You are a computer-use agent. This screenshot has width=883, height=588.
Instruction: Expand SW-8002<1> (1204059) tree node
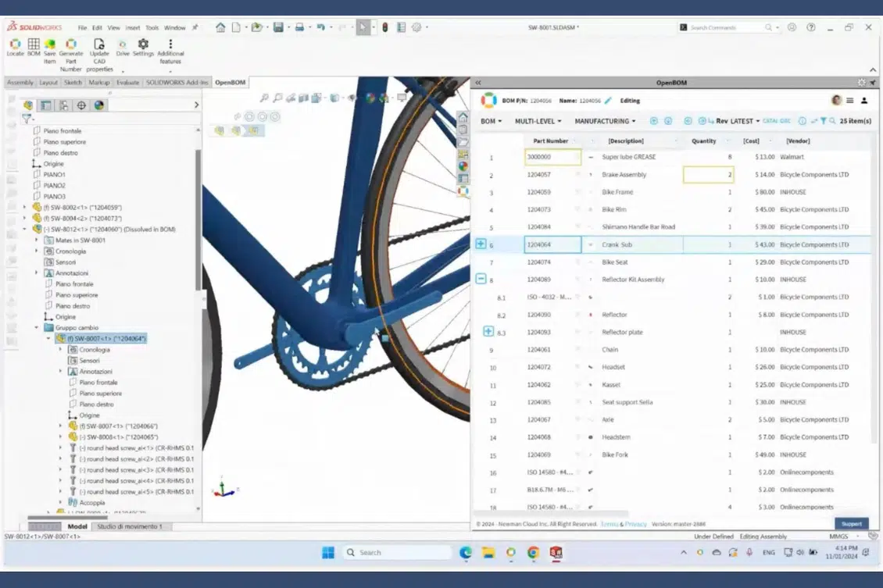[x=24, y=208]
